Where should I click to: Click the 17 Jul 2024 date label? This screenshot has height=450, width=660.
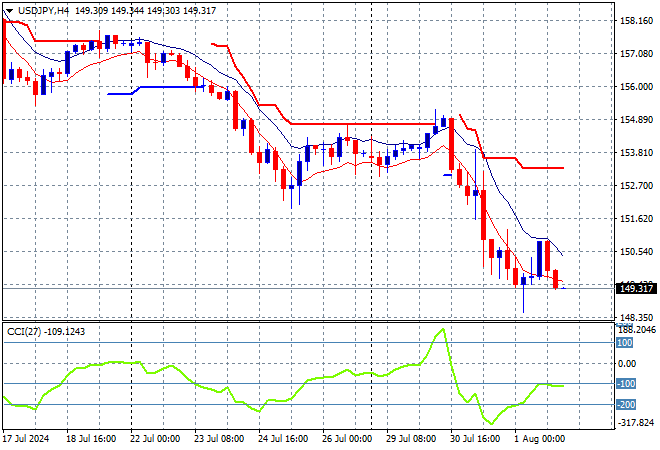click(25, 438)
